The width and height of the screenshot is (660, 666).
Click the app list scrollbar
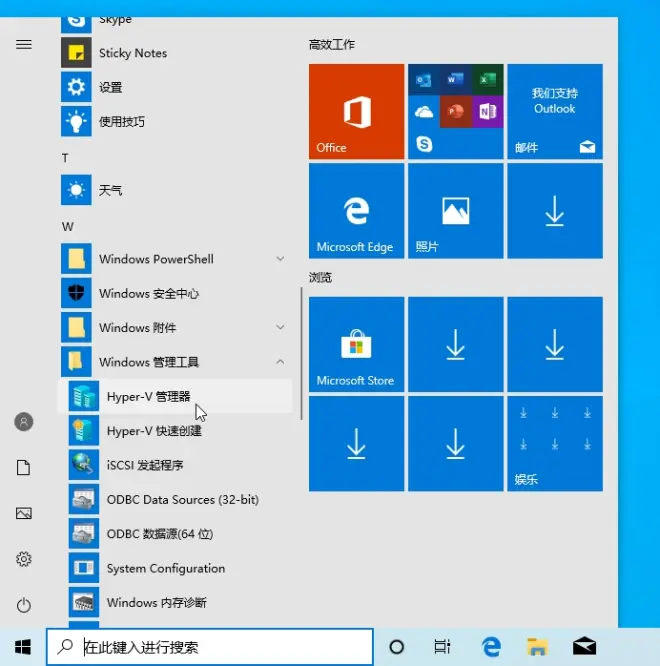click(302, 353)
